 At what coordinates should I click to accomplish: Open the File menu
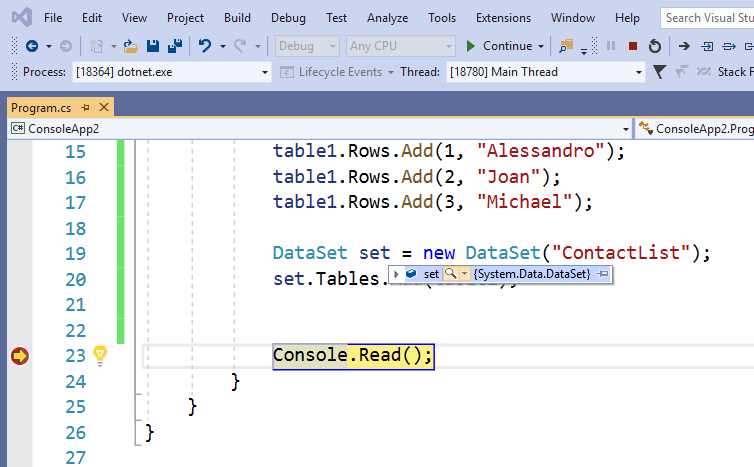point(53,18)
